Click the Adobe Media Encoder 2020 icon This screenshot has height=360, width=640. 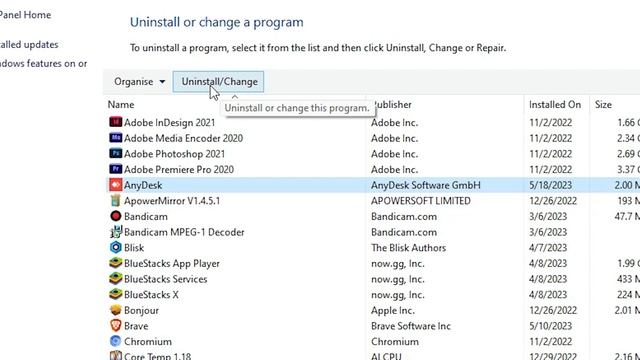click(x=116, y=138)
